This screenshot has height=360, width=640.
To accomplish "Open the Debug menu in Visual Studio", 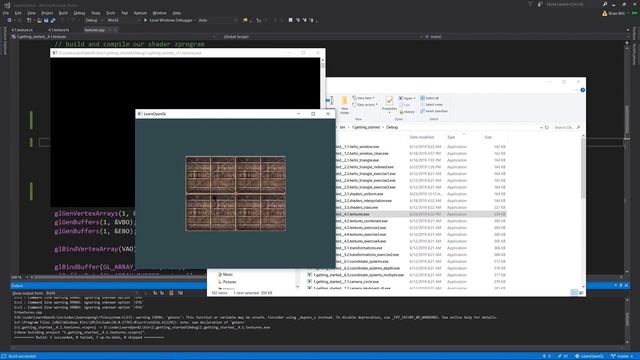I will (x=79, y=13).
